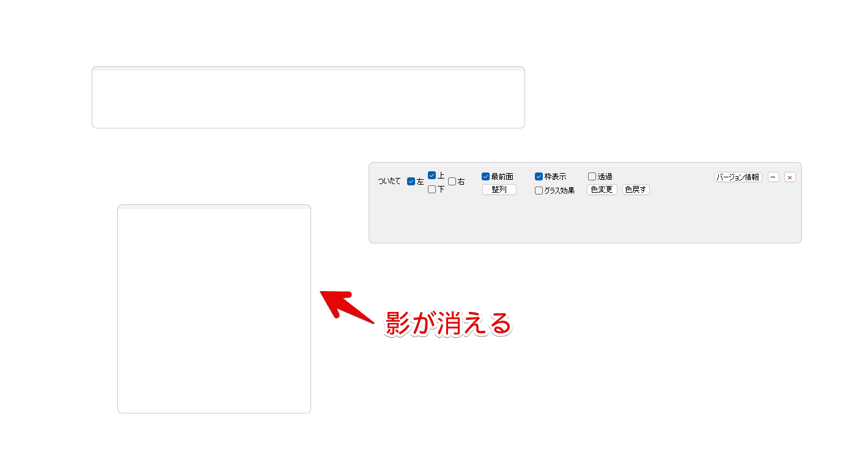Turn on the グラス効果 glass effect
Viewport: 868px width, 474px height.
tap(539, 191)
